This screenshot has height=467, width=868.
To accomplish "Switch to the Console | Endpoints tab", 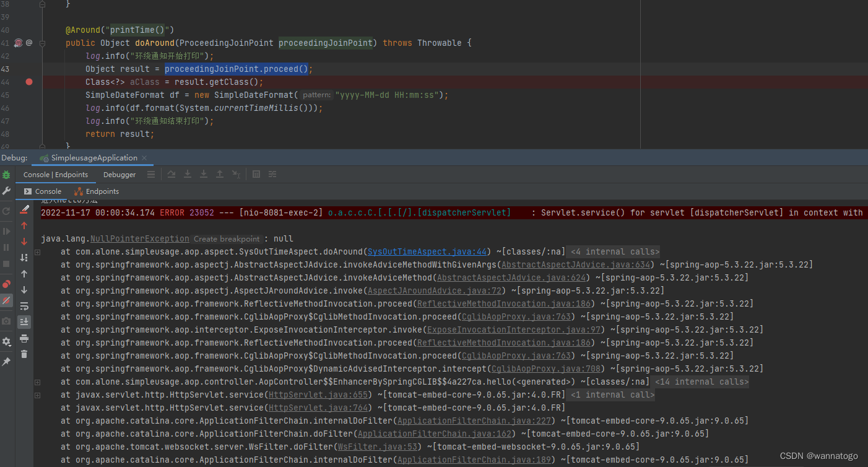I will pyautogui.click(x=56, y=175).
